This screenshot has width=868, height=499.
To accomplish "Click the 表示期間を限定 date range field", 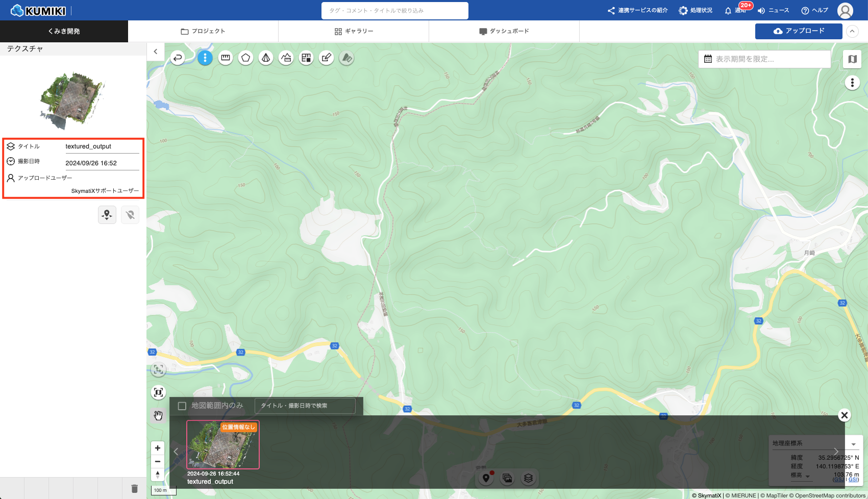I will [x=764, y=59].
